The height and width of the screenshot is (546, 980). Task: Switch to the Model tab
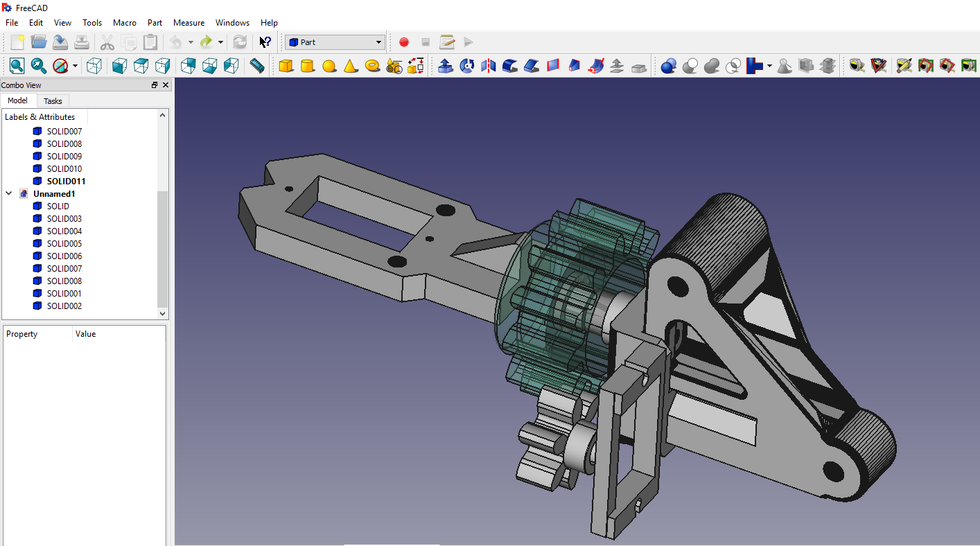(17, 100)
